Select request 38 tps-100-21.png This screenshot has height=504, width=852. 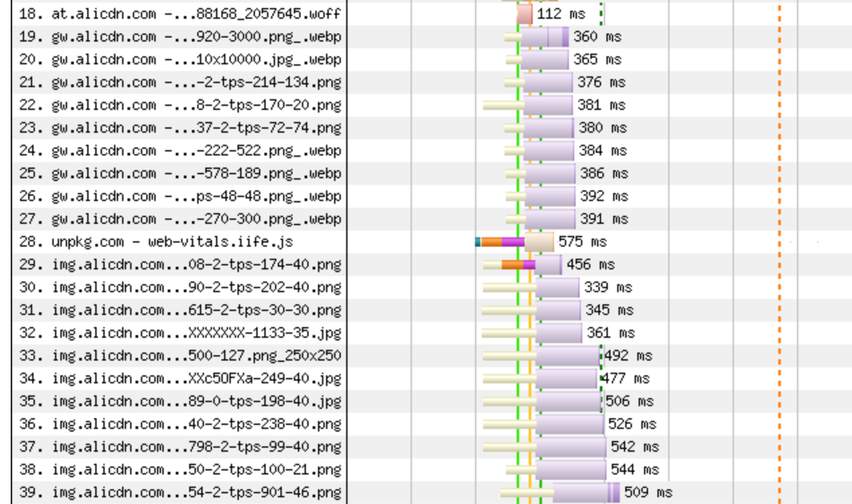click(x=180, y=469)
